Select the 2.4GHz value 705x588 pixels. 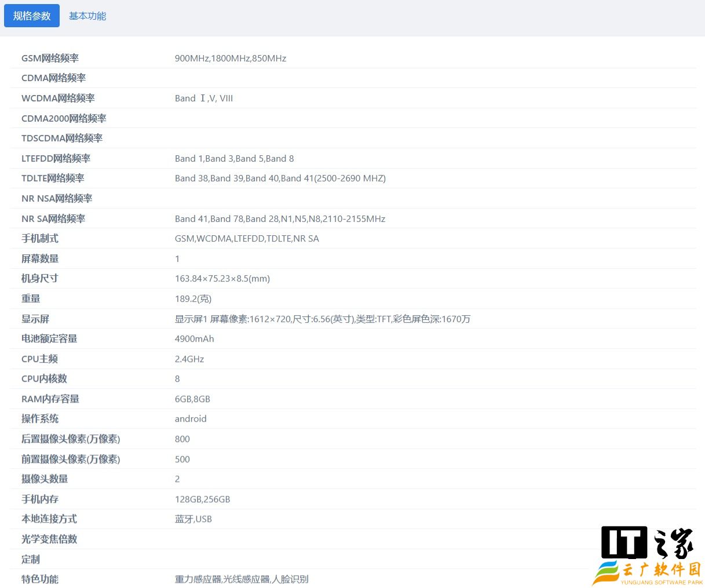tap(189, 359)
